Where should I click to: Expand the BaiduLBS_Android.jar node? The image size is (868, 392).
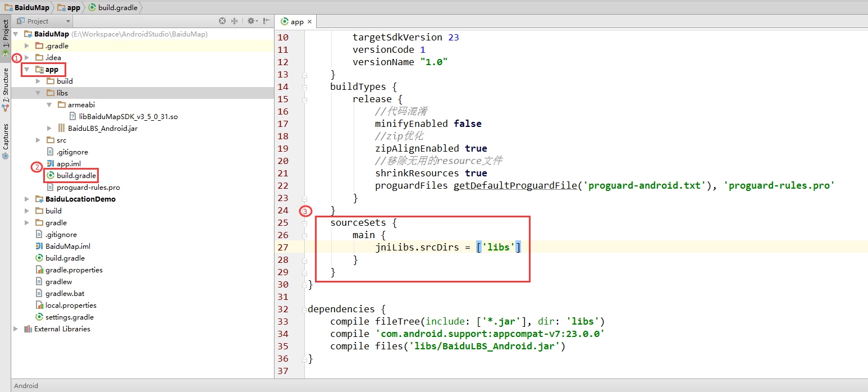[x=49, y=129]
